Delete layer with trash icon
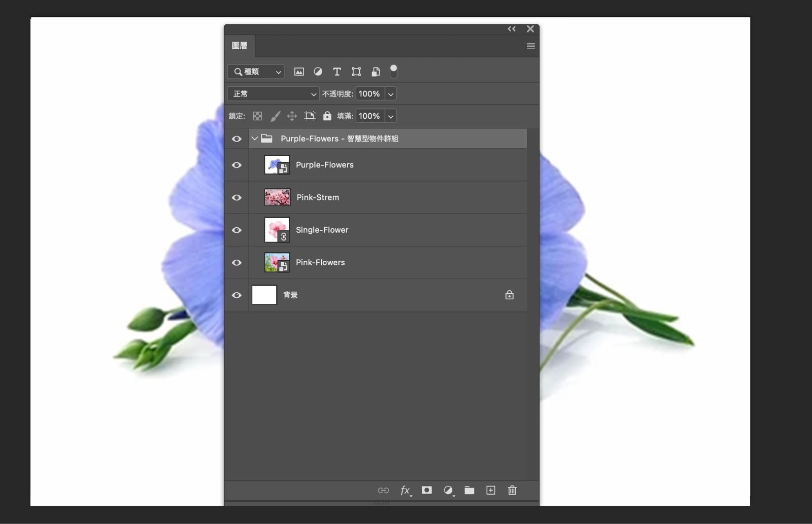 (x=512, y=490)
